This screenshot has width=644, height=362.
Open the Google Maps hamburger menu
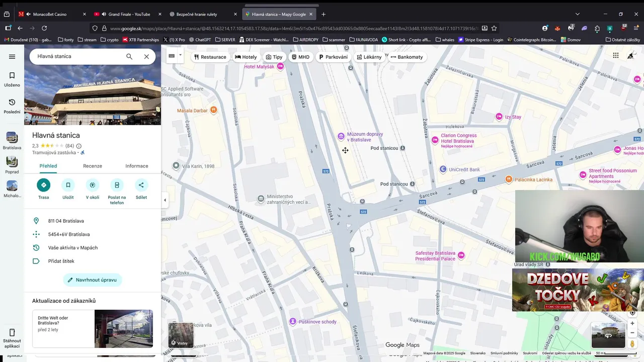[x=12, y=57]
